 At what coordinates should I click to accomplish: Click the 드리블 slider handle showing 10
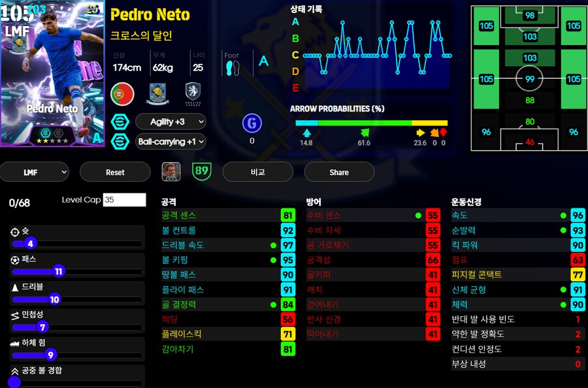click(x=54, y=300)
